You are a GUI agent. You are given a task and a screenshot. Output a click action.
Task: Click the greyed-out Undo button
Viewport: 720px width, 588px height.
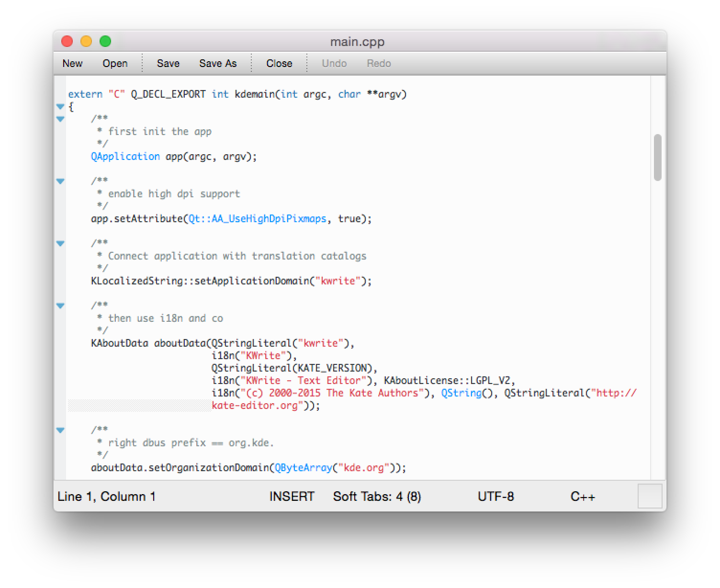coord(334,63)
